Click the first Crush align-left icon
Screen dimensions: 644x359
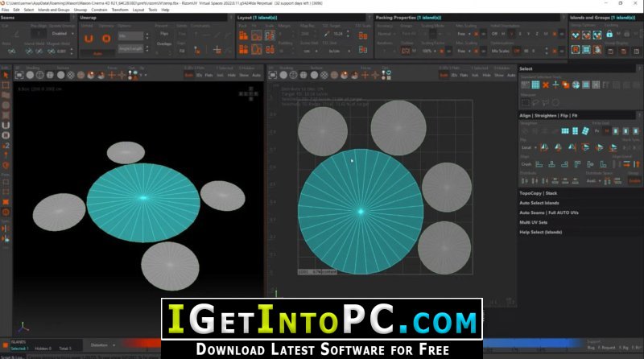pos(539,164)
